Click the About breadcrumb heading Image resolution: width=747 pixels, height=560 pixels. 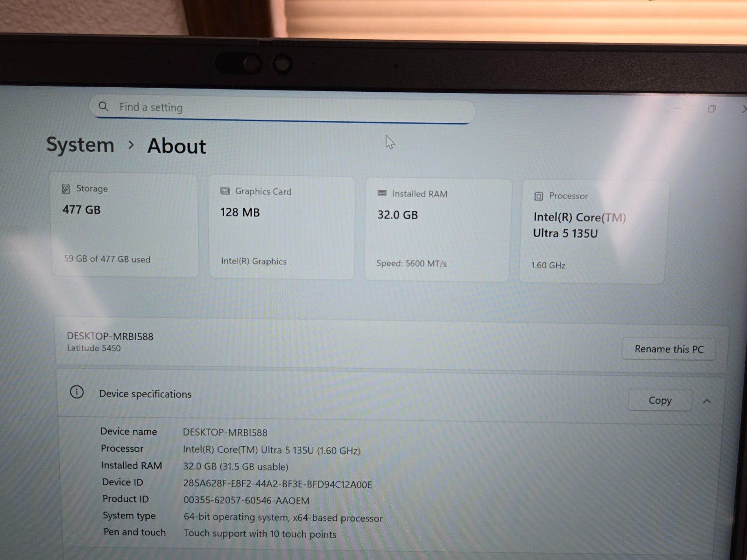click(177, 146)
